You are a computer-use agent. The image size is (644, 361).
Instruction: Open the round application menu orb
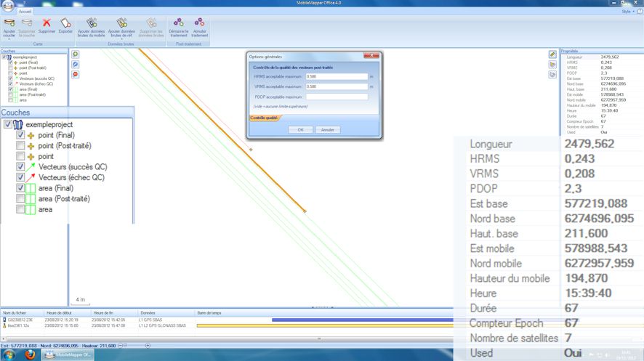(x=8, y=5)
